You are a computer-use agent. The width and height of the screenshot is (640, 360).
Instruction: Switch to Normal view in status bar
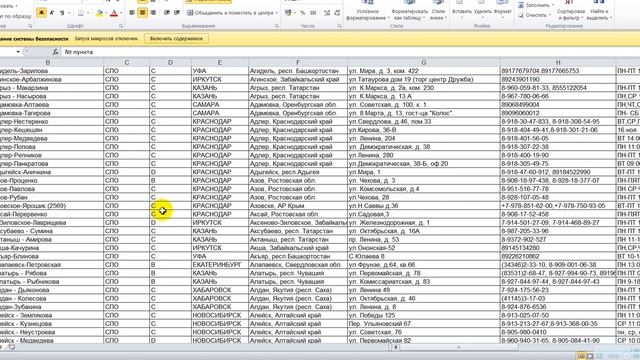(x=581, y=356)
